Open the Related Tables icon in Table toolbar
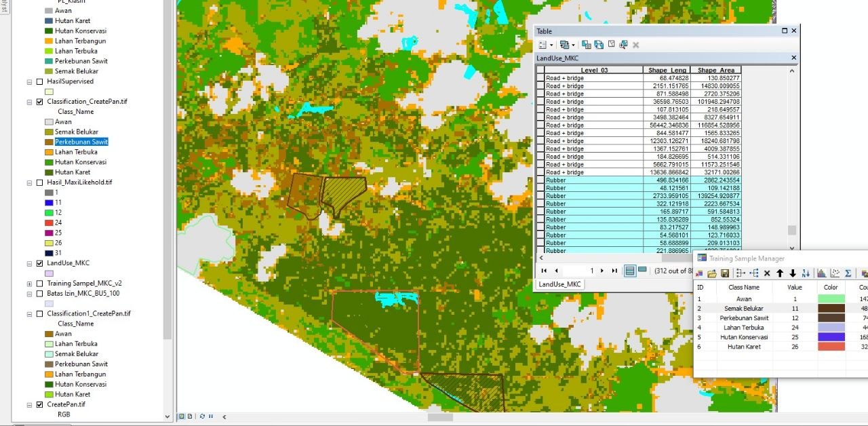The width and height of the screenshot is (868, 426). click(564, 45)
